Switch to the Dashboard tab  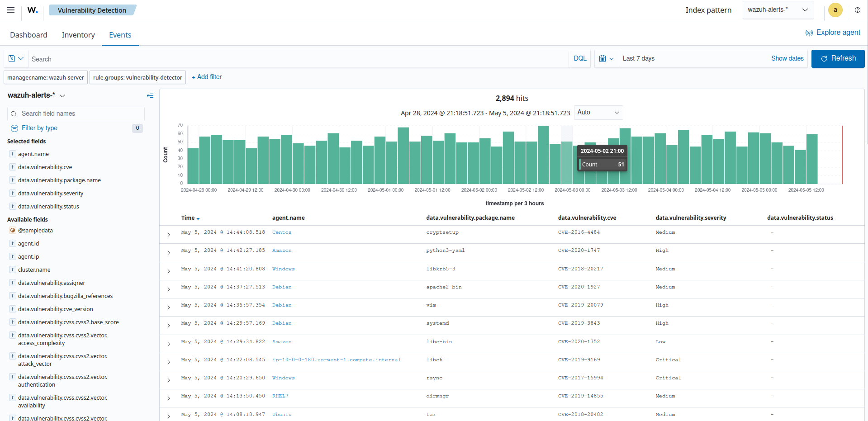tap(28, 35)
